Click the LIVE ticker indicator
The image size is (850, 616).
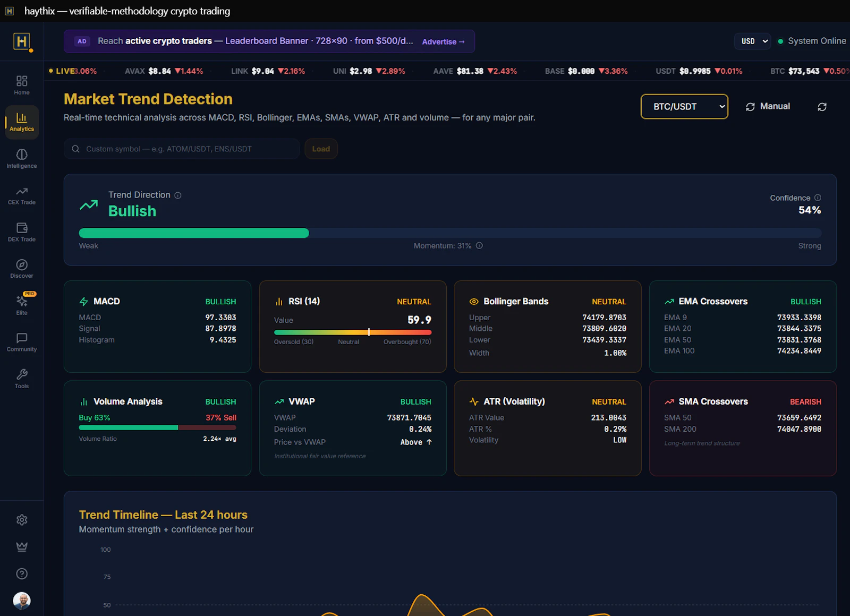click(62, 71)
